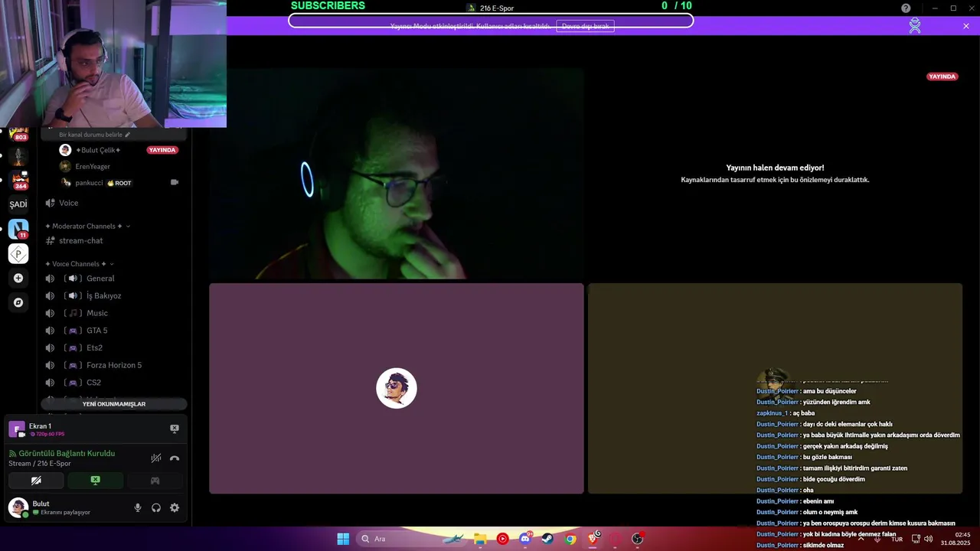Click the Add a Server plus icon
This screenshot has width=980, height=551.
pos(18,278)
